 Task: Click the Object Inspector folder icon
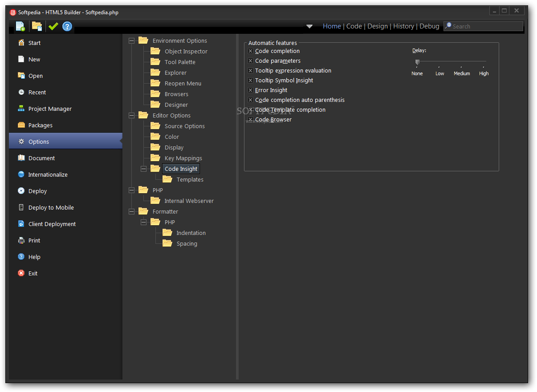[x=155, y=51]
